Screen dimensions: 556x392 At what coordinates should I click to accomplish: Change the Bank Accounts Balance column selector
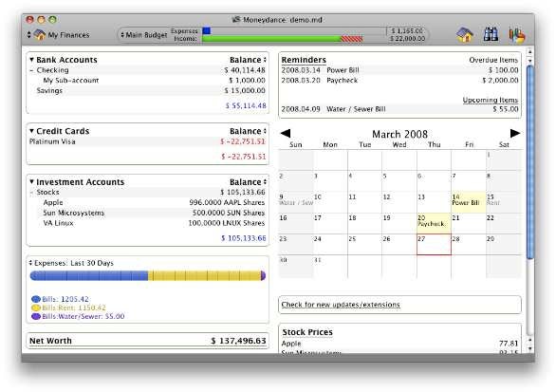click(248, 60)
